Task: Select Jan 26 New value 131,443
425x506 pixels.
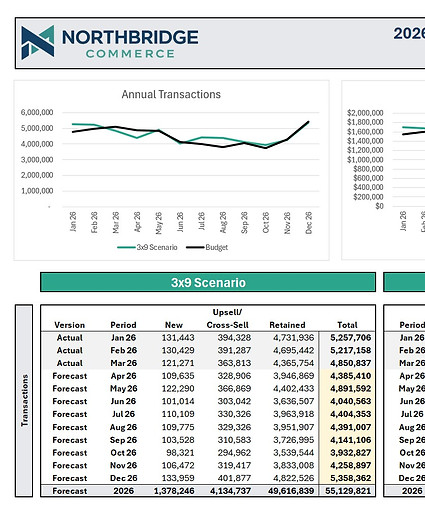Action: [x=178, y=338]
